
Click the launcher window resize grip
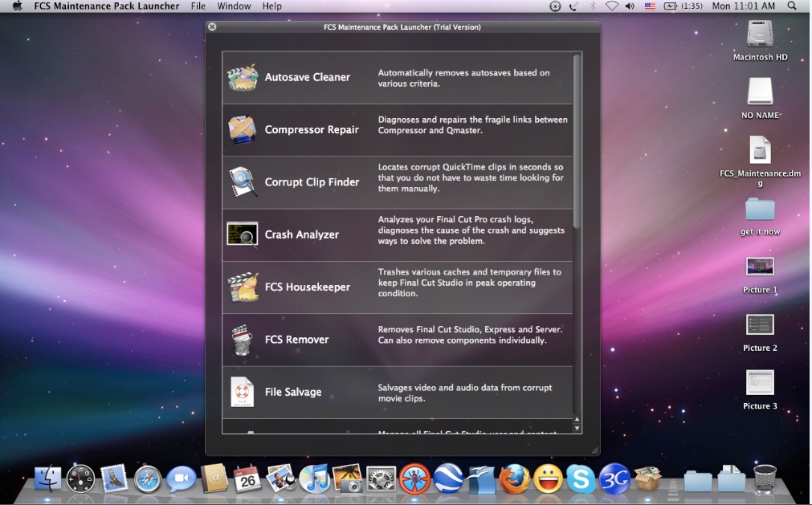tap(594, 450)
